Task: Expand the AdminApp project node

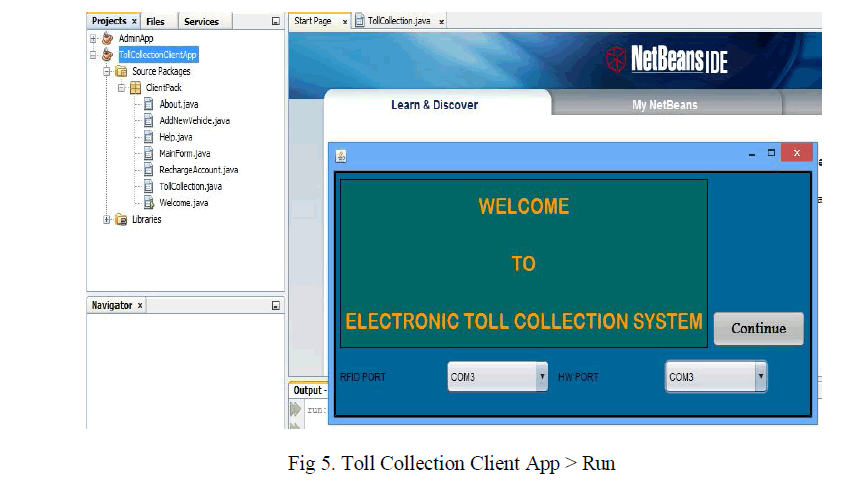Action: (x=94, y=39)
